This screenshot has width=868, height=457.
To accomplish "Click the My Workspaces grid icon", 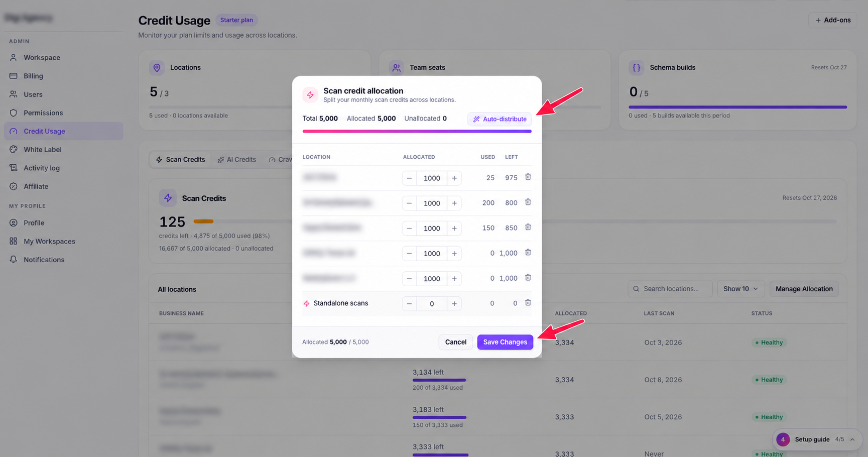I will pyautogui.click(x=14, y=242).
